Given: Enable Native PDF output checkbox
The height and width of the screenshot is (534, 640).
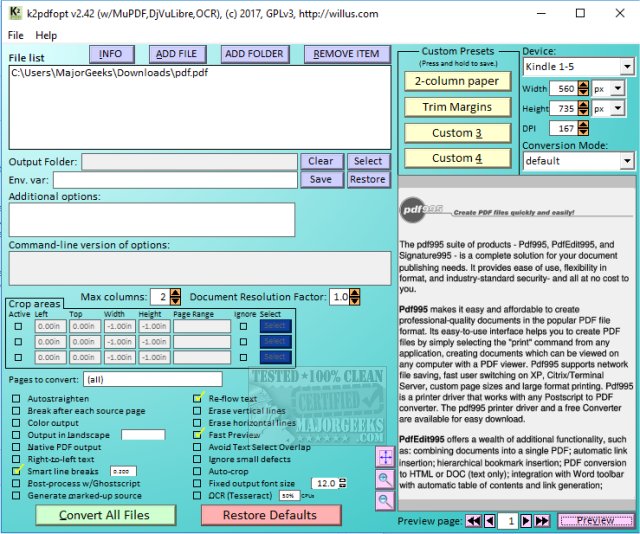Looking at the screenshot, I should [16, 447].
